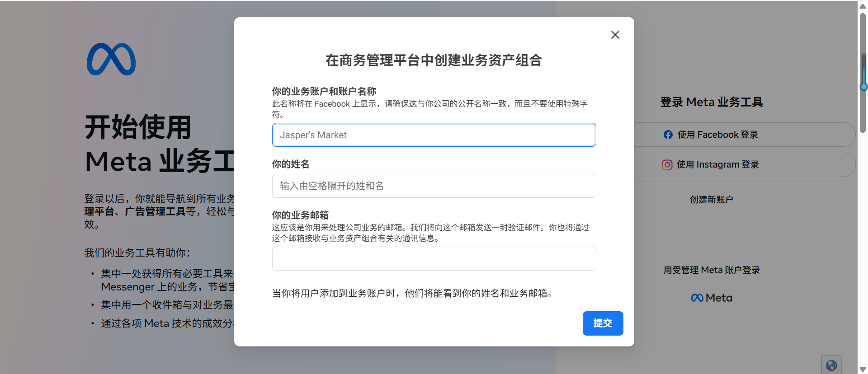Viewport: 868px width, 374px height.
Task: Click the small Meta logo under the managed login
Action: (711, 298)
